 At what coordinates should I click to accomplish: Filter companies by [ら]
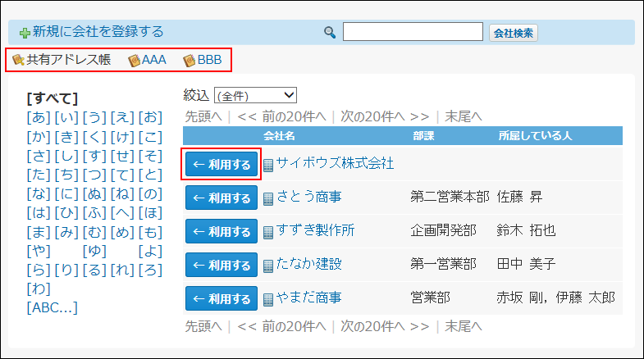(39, 270)
